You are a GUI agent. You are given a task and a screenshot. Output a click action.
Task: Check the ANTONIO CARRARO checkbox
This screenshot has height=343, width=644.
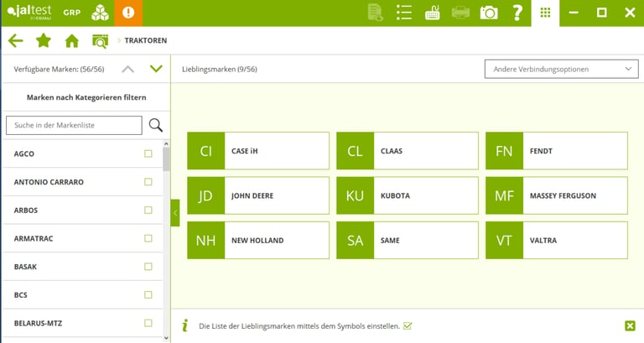[x=148, y=182]
